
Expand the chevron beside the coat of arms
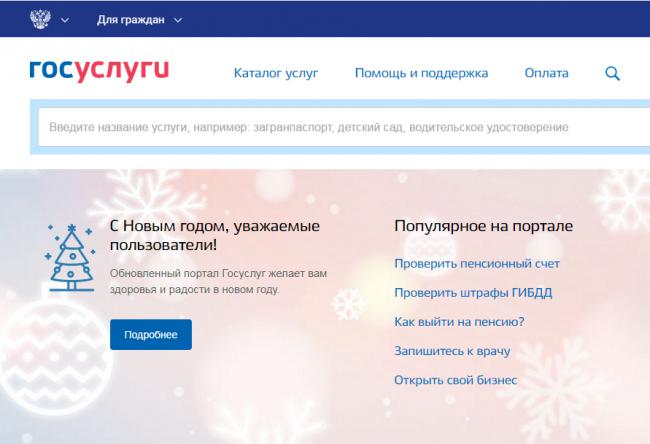[65, 20]
